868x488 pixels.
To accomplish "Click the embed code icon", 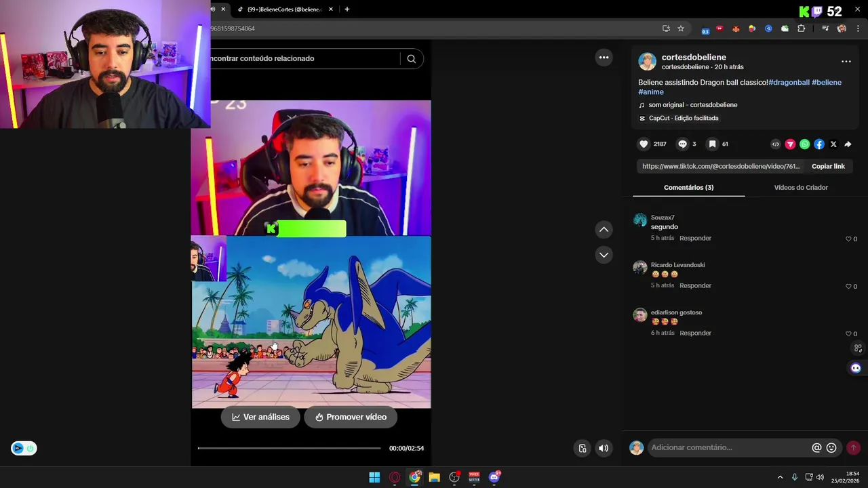I will pyautogui.click(x=776, y=144).
